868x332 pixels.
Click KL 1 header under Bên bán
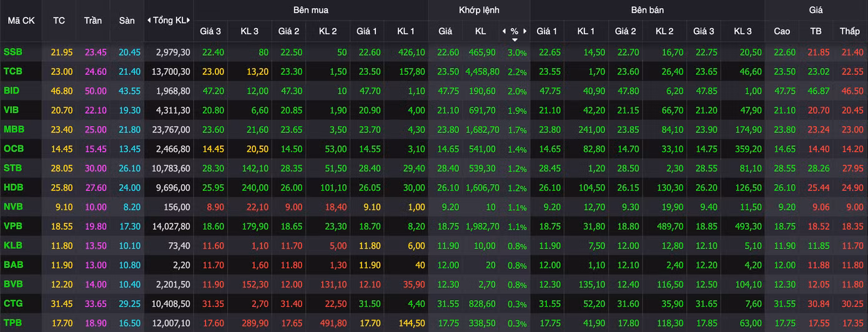(586, 31)
